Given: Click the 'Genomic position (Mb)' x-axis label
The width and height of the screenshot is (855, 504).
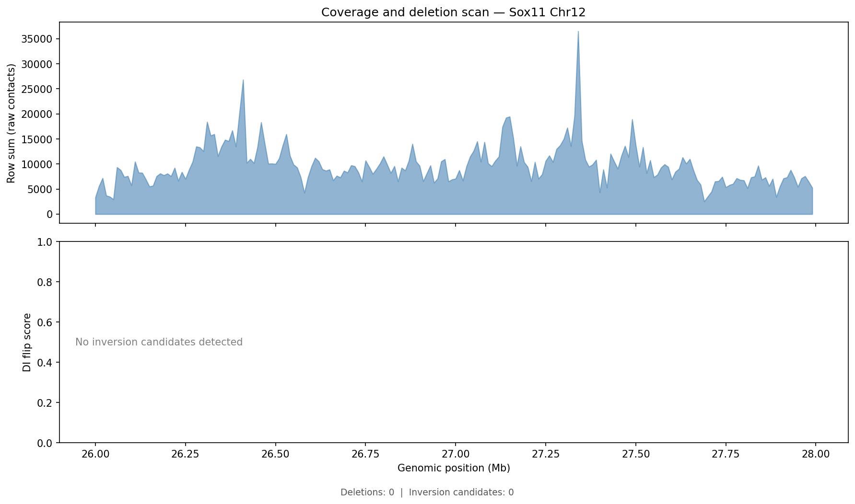Looking at the screenshot, I should (454, 468).
